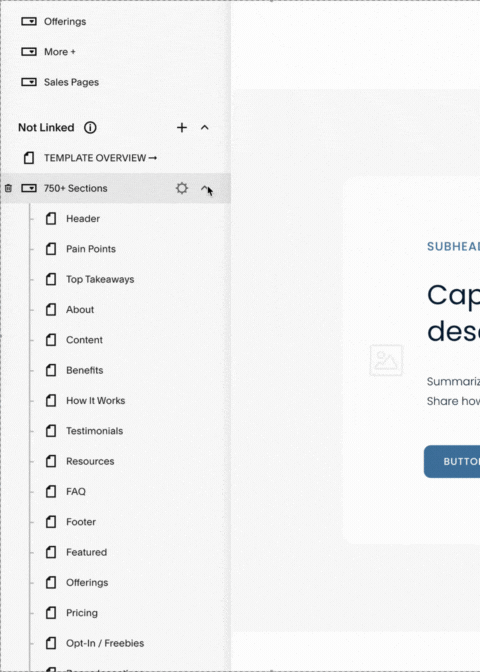Open the Offerings folder in main navigation
The width and height of the screenshot is (480, 672).
pos(65,21)
